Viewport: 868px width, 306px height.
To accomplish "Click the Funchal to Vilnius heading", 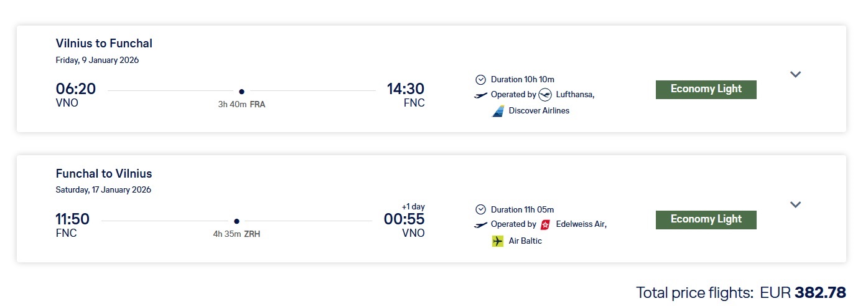I will point(104,174).
